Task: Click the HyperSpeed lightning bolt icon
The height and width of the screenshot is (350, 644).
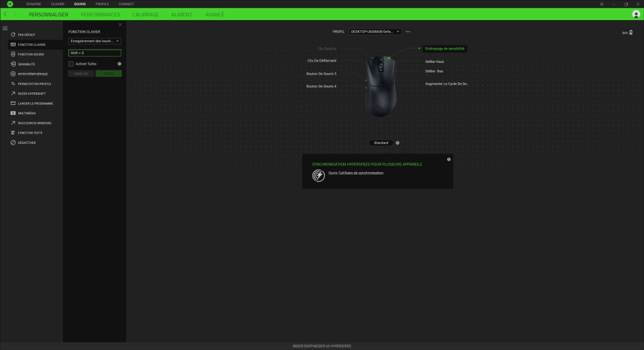Action: (x=318, y=175)
